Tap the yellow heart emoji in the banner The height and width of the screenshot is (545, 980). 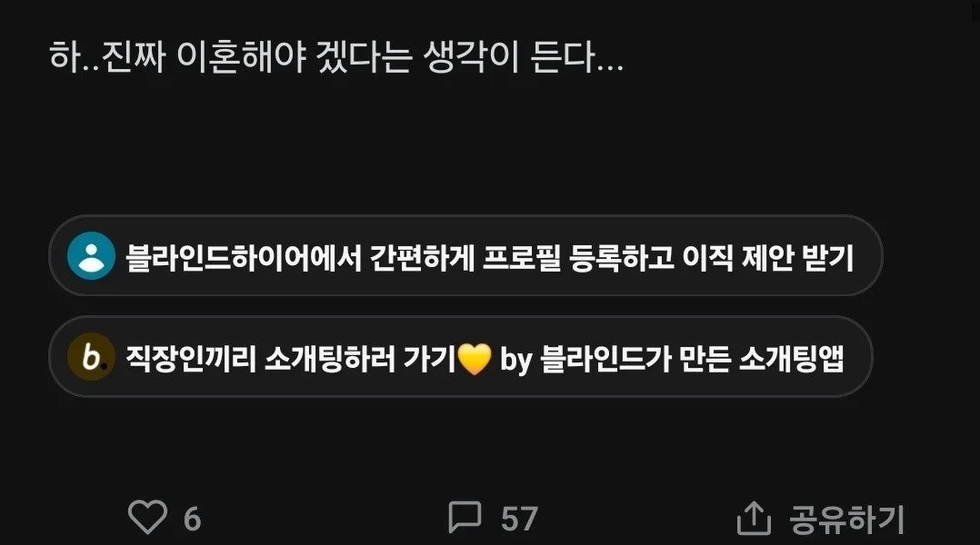coord(475,359)
